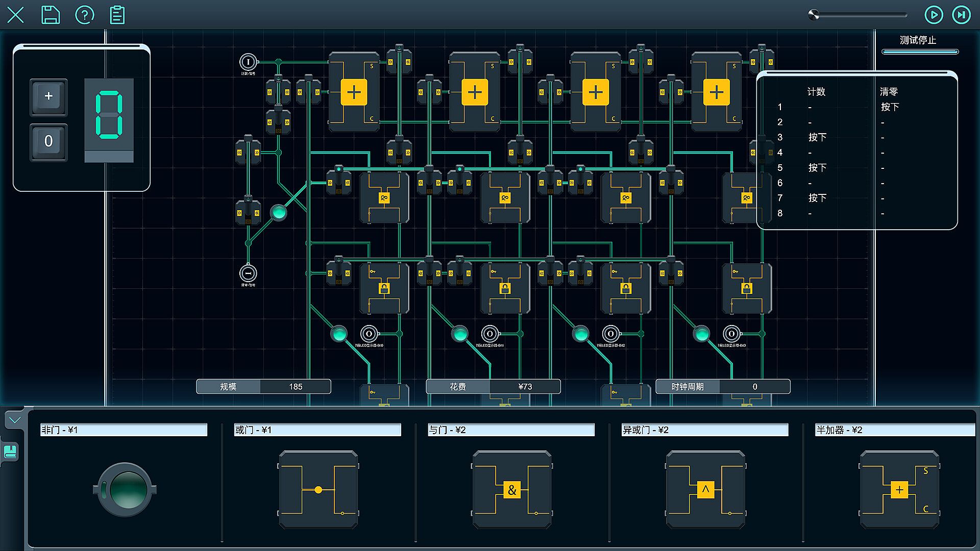The image size is (980, 551).
Task: Click the step-forward simulation button
Action: [x=961, y=15]
